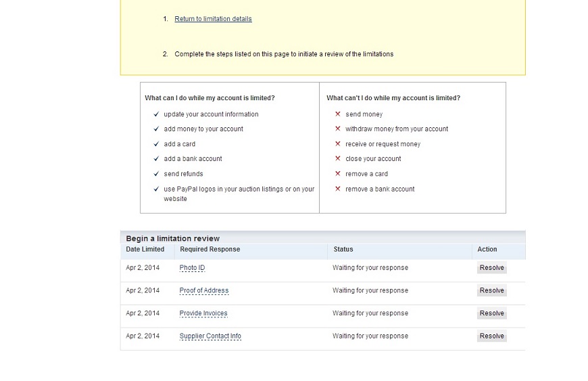Open the Provide Invoices link
The height and width of the screenshot is (381, 588).
click(203, 313)
